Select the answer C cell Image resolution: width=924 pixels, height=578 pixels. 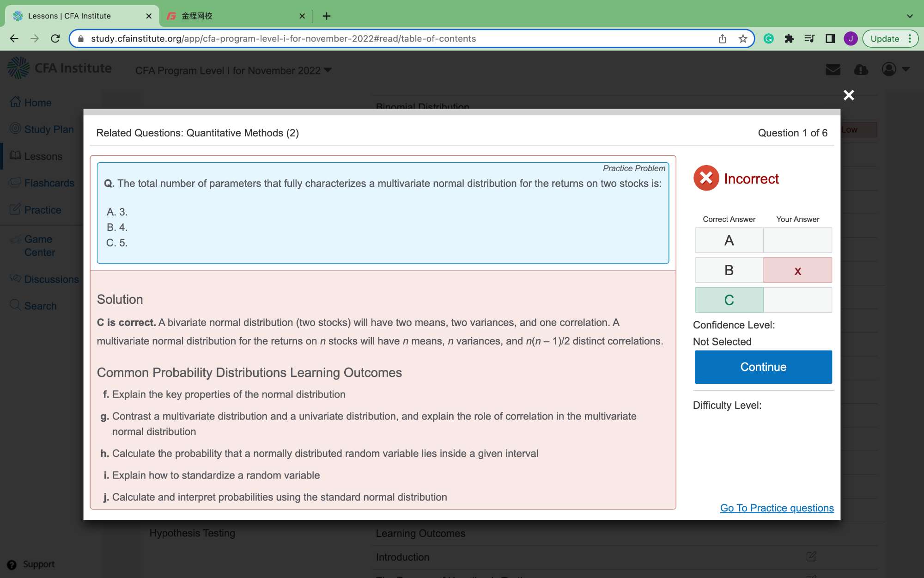pyautogui.click(x=729, y=300)
